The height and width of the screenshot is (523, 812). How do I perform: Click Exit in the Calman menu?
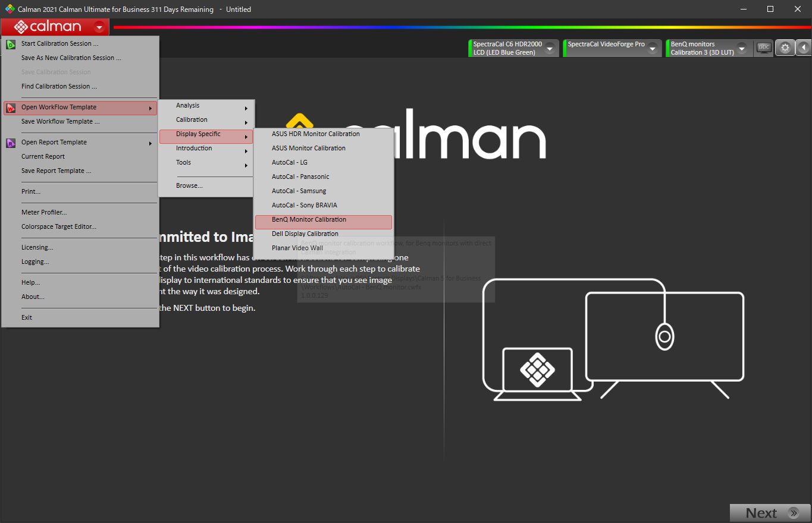tap(80, 317)
